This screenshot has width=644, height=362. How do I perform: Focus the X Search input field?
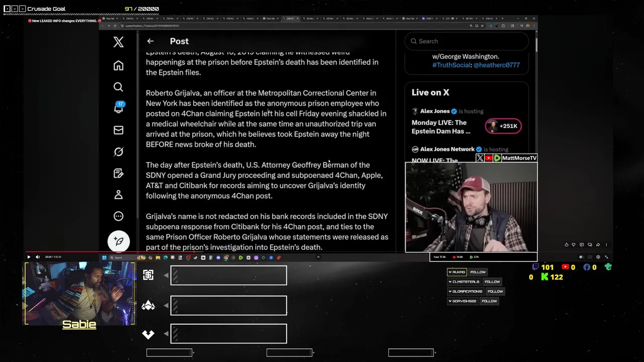click(x=466, y=41)
